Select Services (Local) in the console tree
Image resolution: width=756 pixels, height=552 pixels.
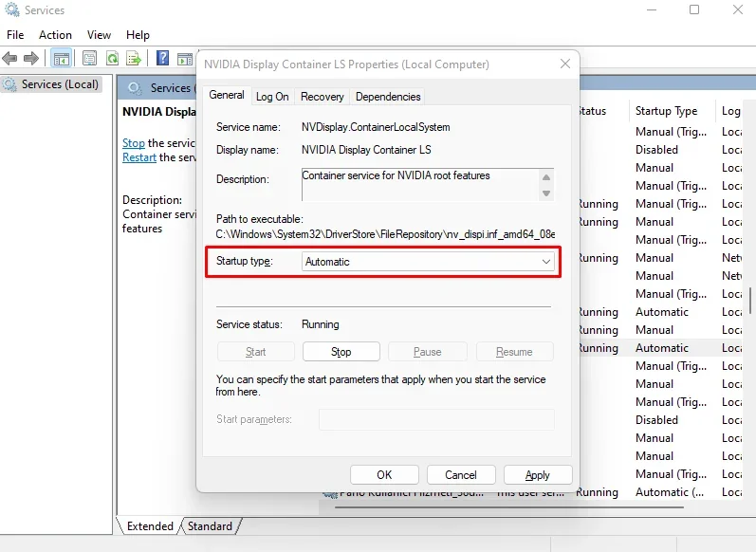coord(51,84)
